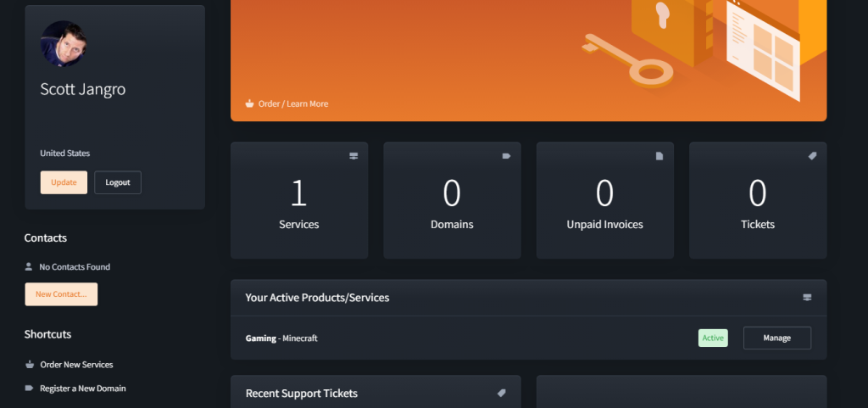
Task: Click the green Active status badge
Action: [713, 338]
